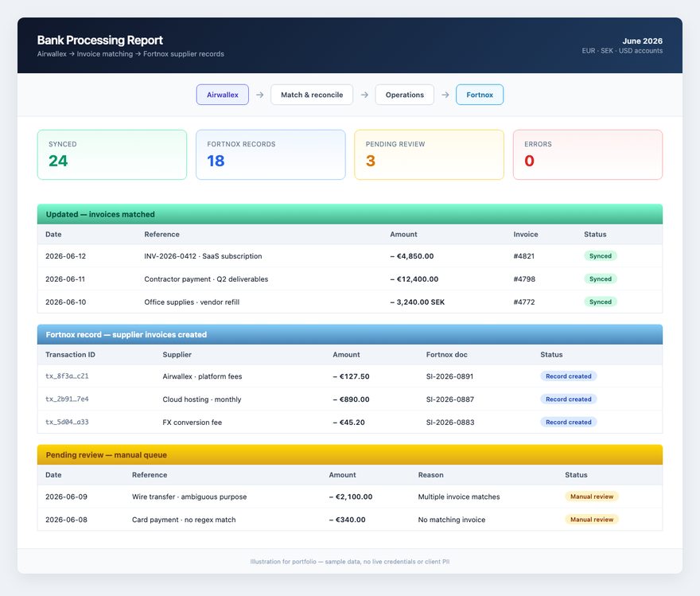The image size is (700, 596).
Task: Click Record created badge for SI-2026-0891
Action: click(x=568, y=376)
